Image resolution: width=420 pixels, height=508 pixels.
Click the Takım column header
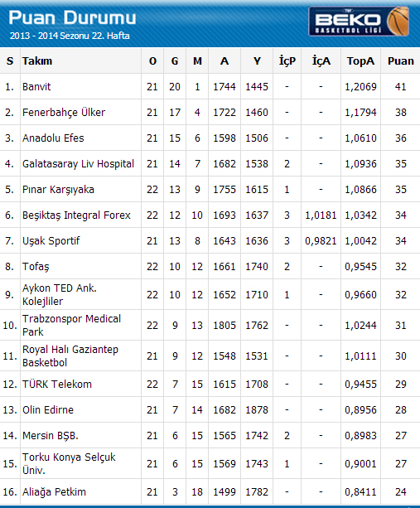(37, 60)
